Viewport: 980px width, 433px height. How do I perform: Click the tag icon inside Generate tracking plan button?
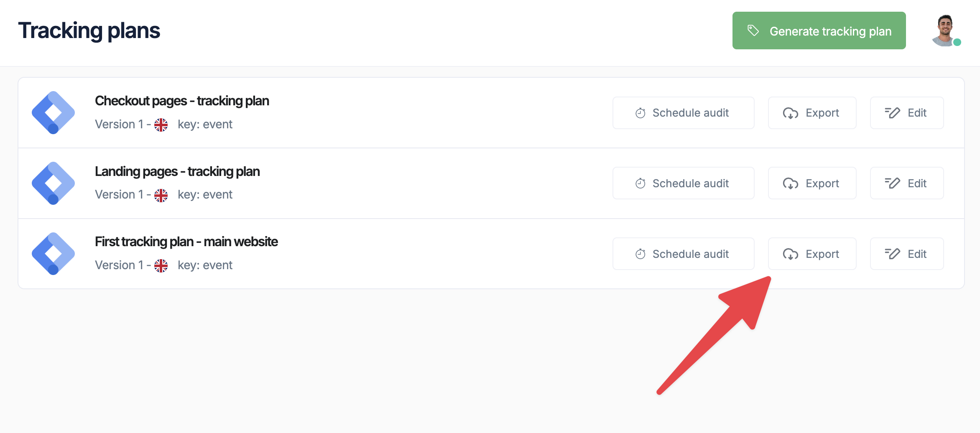(753, 30)
